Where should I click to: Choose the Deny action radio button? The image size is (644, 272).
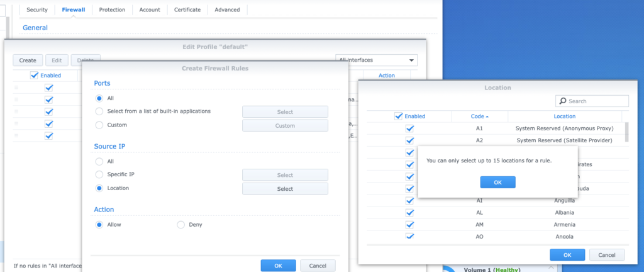click(180, 225)
